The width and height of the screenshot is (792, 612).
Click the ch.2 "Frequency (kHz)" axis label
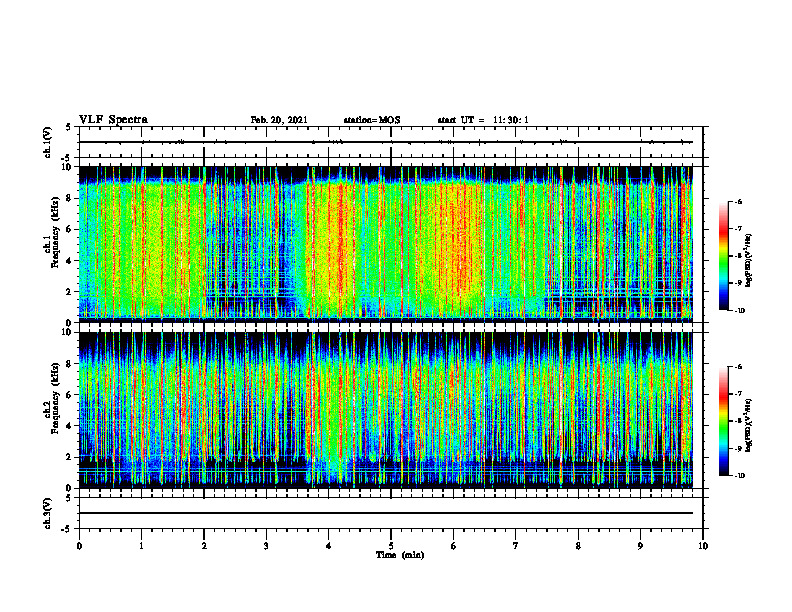click(x=55, y=398)
